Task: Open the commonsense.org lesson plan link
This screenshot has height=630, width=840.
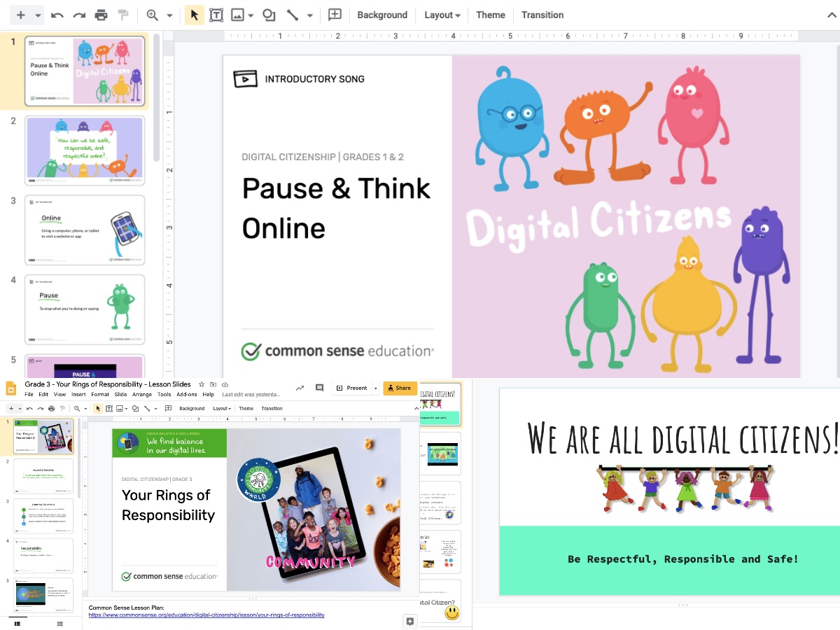Action: pyautogui.click(x=206, y=615)
